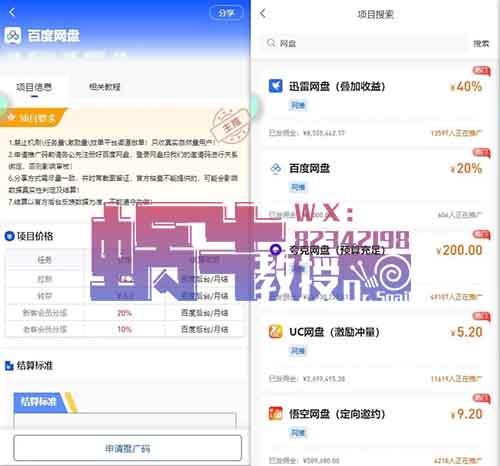Open the UC网盘 app icon

(x=276, y=332)
